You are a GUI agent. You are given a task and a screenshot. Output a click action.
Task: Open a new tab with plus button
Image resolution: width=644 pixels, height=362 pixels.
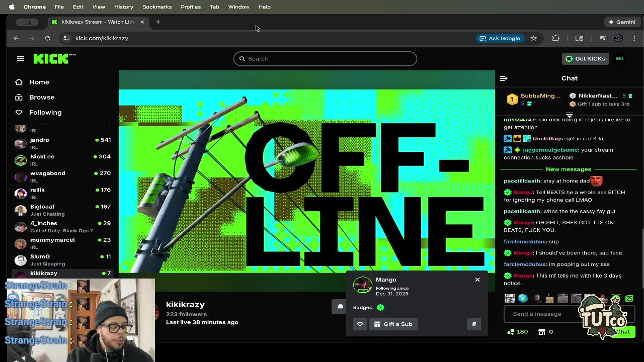pos(158,22)
